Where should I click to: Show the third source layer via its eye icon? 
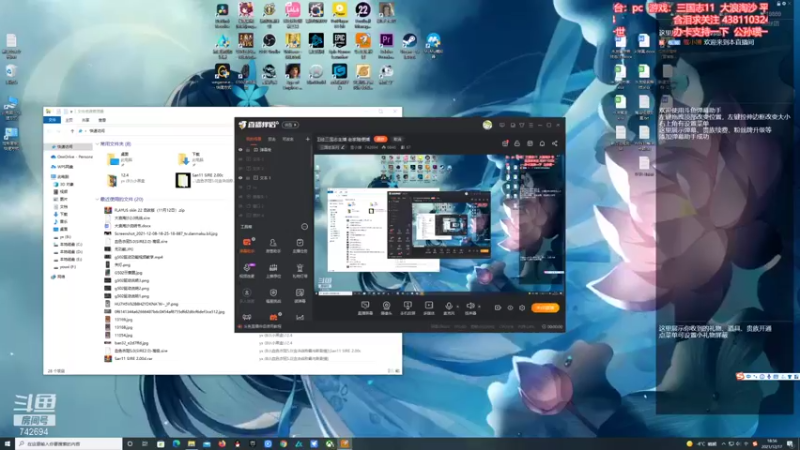(241, 168)
